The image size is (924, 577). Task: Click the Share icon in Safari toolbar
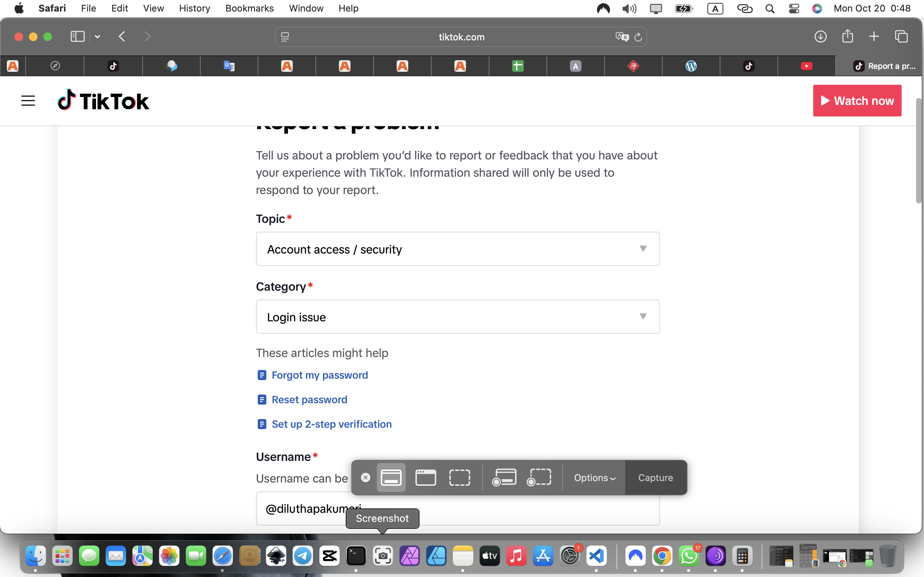point(847,37)
